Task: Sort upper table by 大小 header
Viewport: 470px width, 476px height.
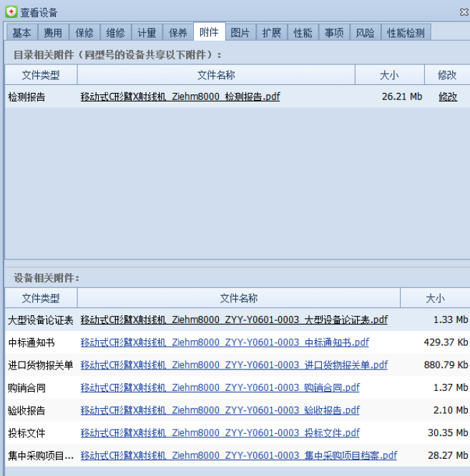Action: (390, 74)
